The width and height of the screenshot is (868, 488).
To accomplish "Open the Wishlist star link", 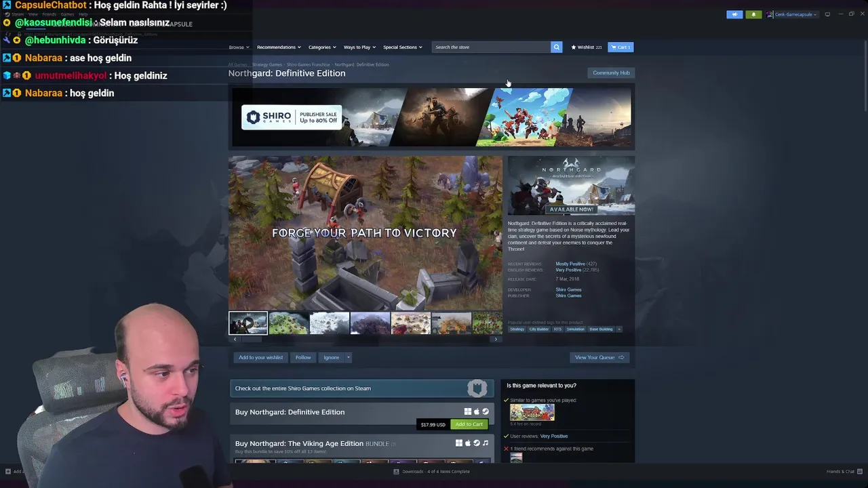I will tap(587, 47).
